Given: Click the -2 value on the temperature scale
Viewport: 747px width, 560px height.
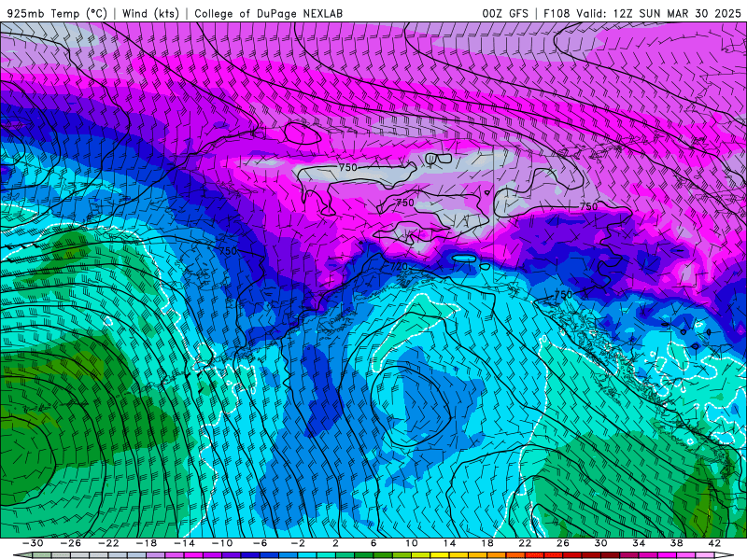Looking at the screenshot, I should coord(298,543).
